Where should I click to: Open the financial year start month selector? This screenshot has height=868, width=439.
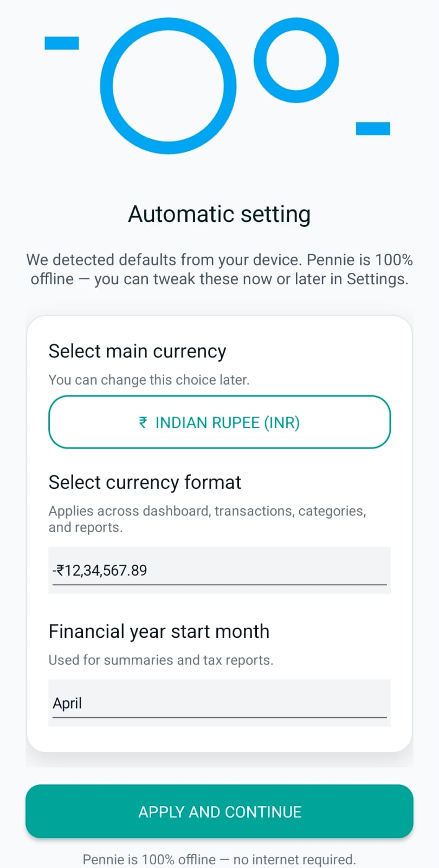219,703
